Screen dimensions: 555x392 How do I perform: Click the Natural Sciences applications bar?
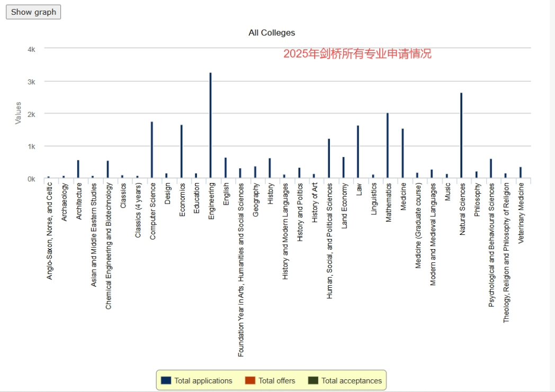461,135
